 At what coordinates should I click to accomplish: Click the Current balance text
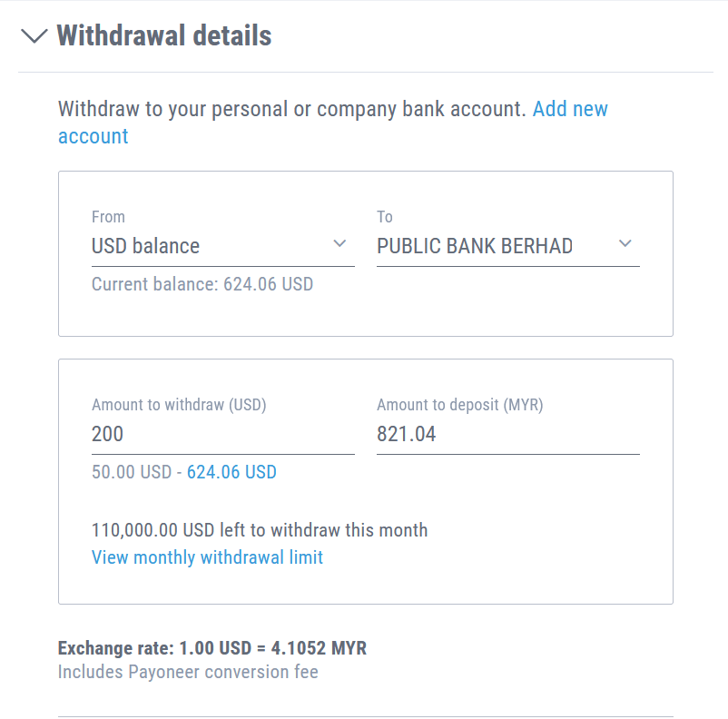tap(202, 284)
